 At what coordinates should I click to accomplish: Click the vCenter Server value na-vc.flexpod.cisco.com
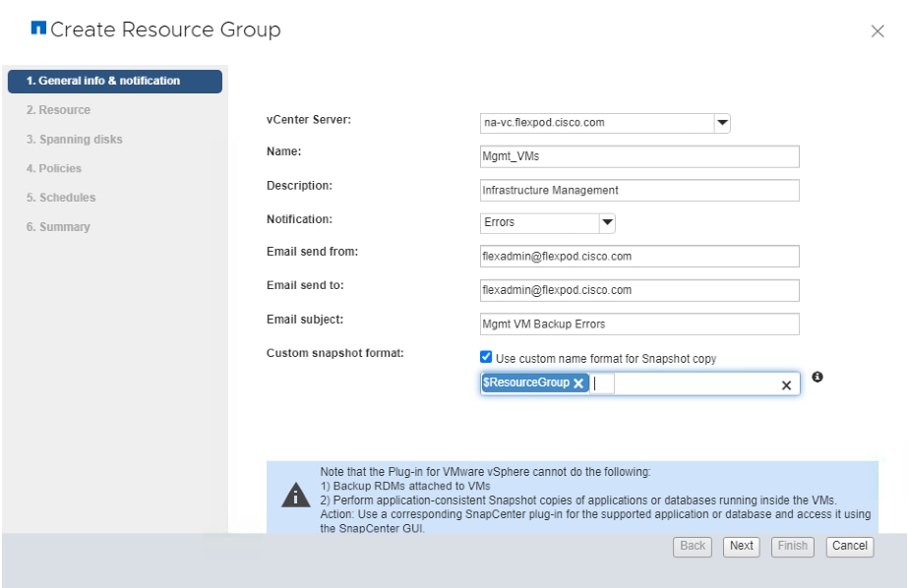(544, 123)
